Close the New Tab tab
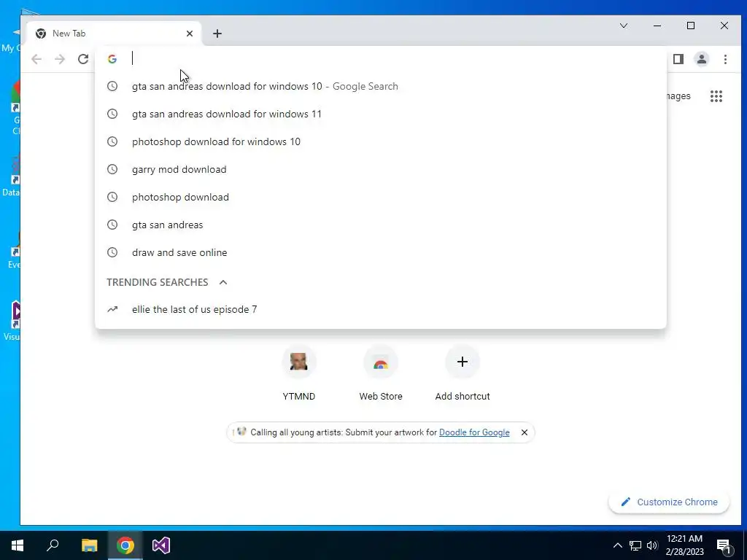 point(190,34)
